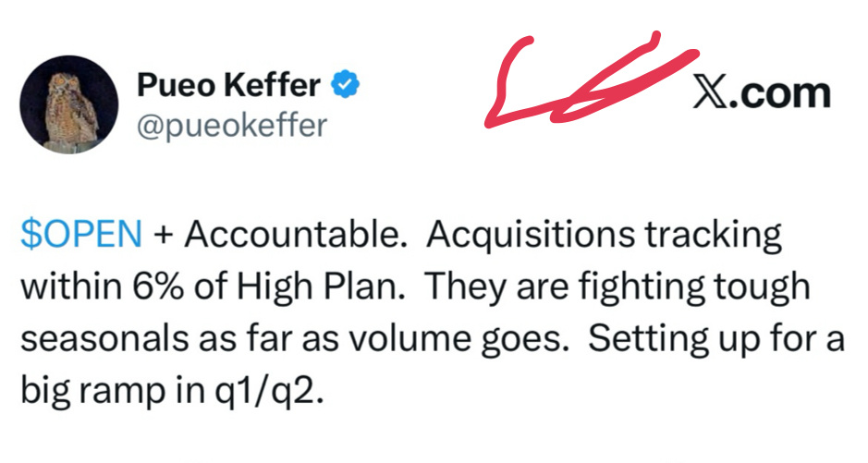868x463 pixels.
Task: Click the word "ramp" in the last line
Action: [x=122, y=393]
